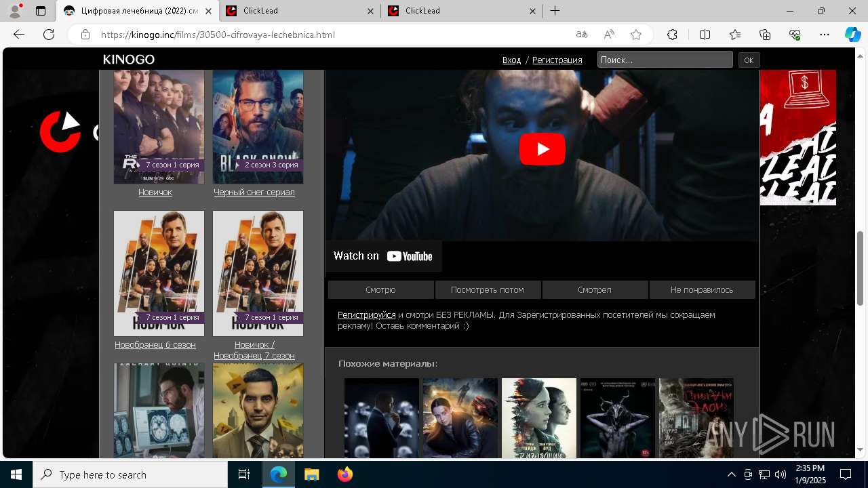
Task: Focus the Поиск search field
Action: click(665, 60)
